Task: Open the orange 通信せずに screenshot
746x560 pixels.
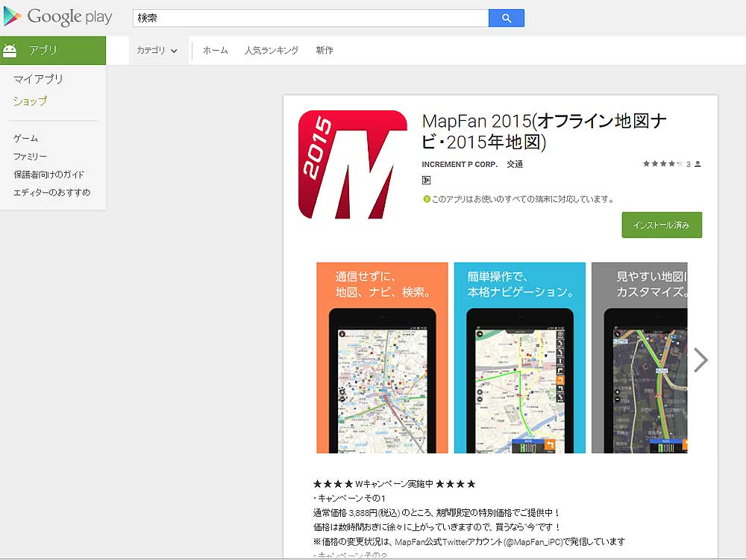Action: (382, 357)
